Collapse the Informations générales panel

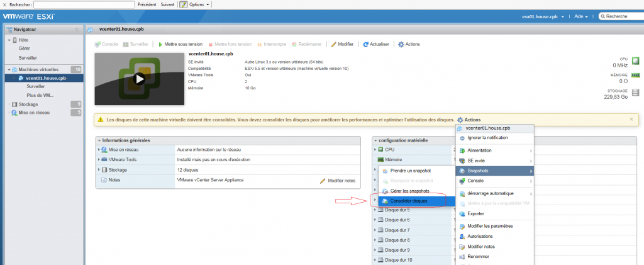[99, 140]
